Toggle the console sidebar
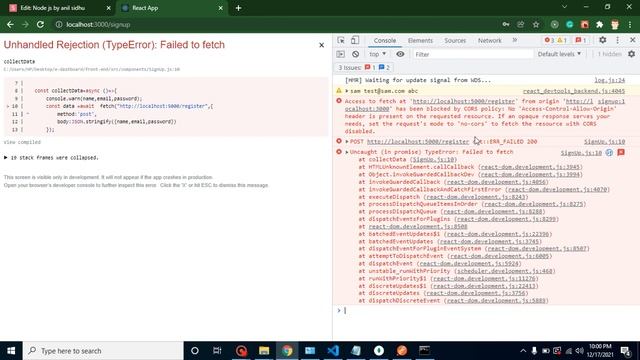Viewport: 640px width, 360px height. (341, 54)
